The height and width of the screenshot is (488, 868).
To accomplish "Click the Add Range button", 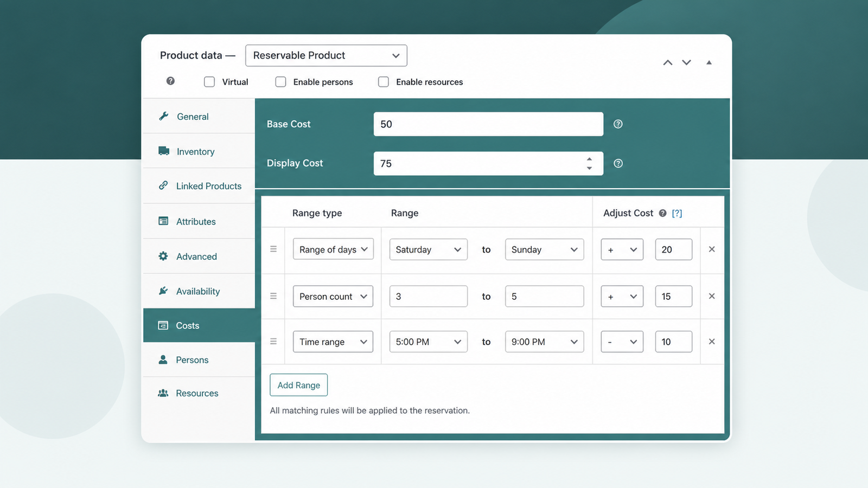I will pyautogui.click(x=298, y=385).
